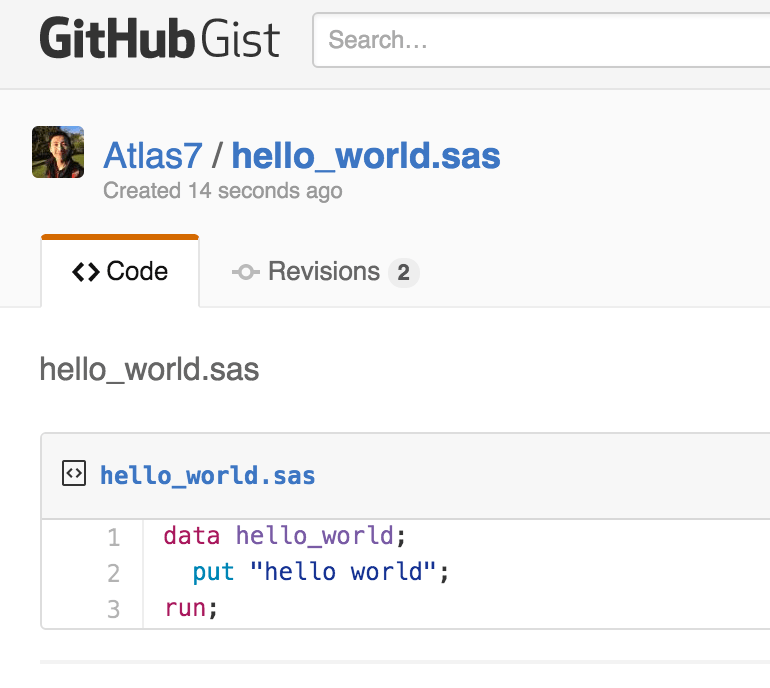Click the 'Created 14 seconds ago' timestamp
This screenshot has height=688, width=770.
coord(223,190)
